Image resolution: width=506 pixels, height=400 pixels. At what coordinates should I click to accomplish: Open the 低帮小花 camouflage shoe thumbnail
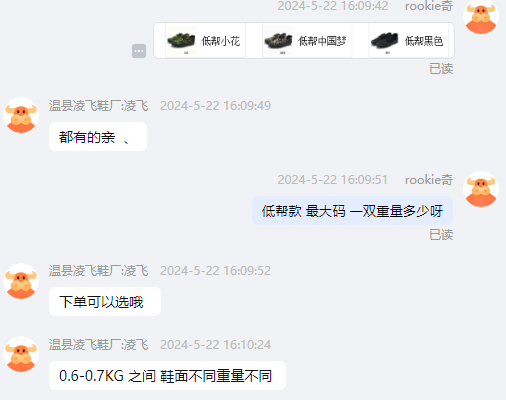pos(181,40)
